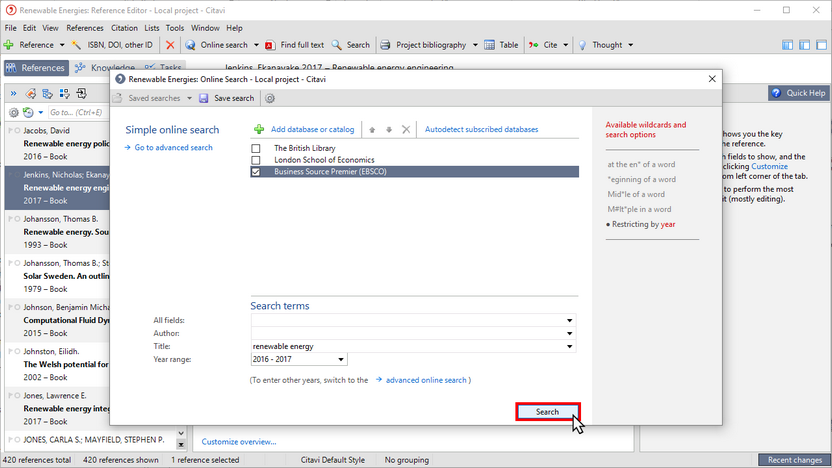Click Add database or catalog
832x468 pixels.
305,129
